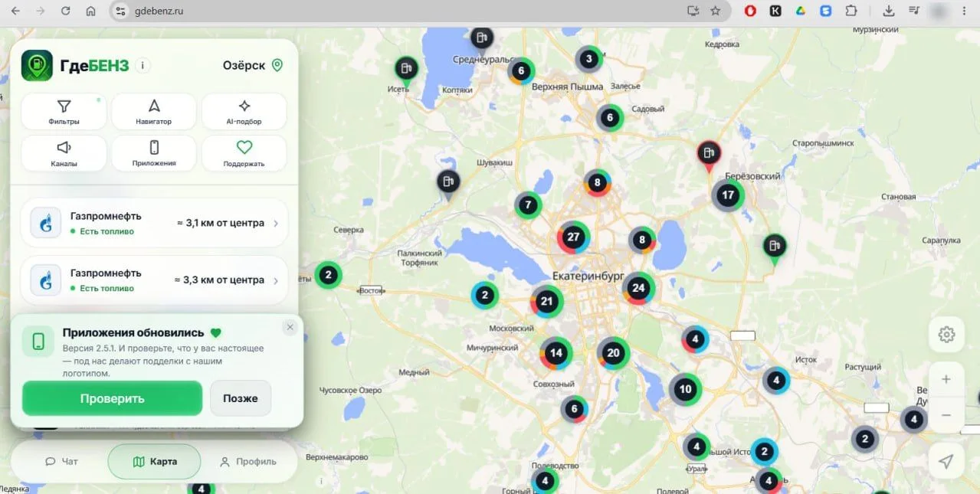This screenshot has height=494, width=980.
Task: Open map settings gear button
Action: click(946, 335)
